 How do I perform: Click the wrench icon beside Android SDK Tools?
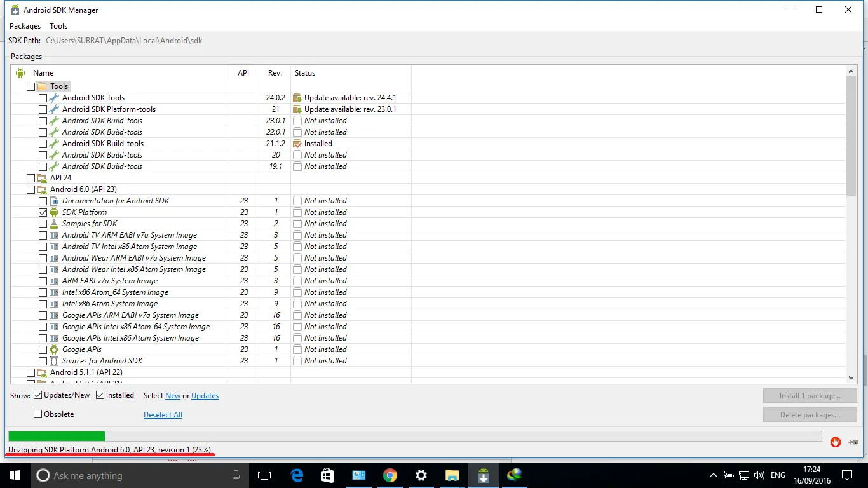(54, 98)
